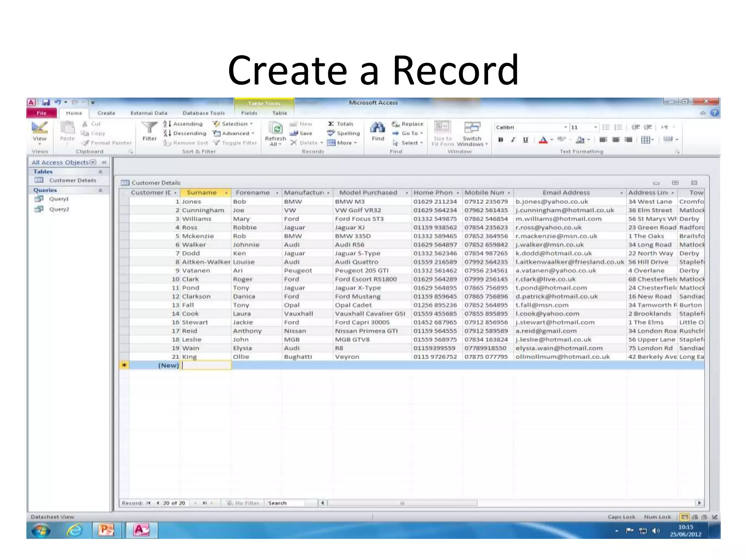The height and width of the screenshot is (560, 747).
Task: Click the Refresh All icon
Action: [x=276, y=128]
